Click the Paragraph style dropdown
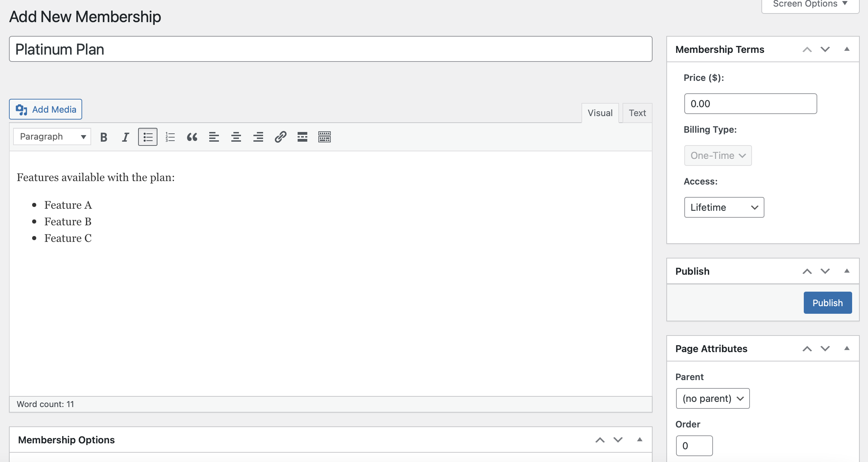Viewport: 868px width, 462px height. 51,137
